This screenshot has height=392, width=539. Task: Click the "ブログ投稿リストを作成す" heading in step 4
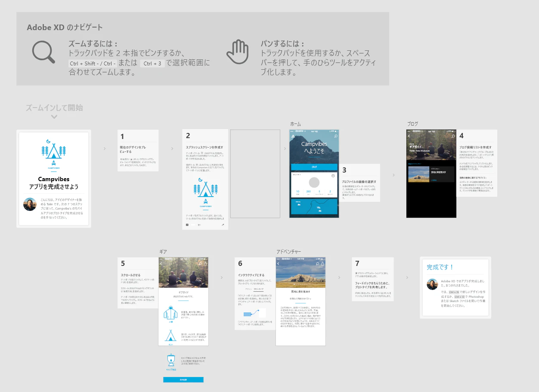475,147
